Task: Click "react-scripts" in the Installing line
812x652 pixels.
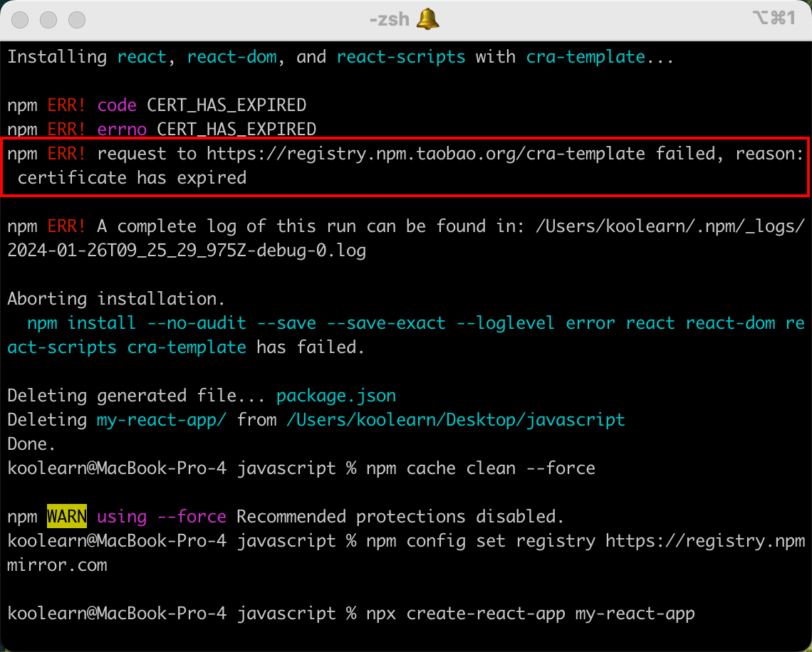Action: [x=401, y=57]
